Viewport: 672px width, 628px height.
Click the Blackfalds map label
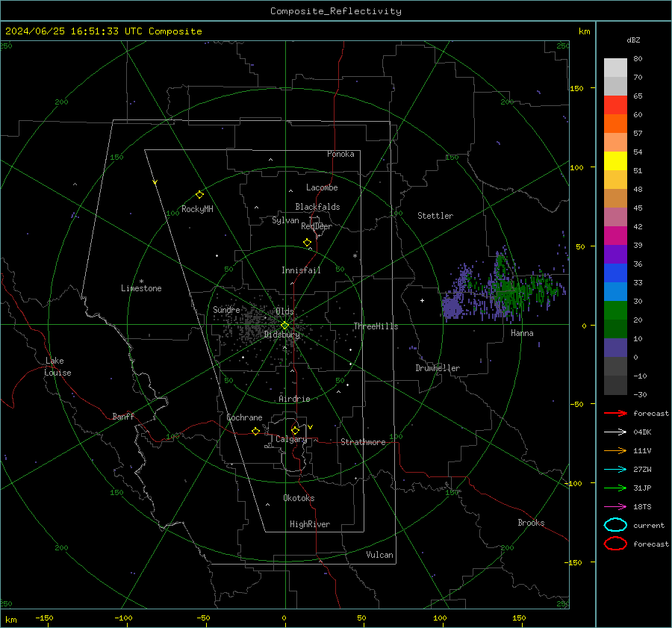[x=317, y=207]
